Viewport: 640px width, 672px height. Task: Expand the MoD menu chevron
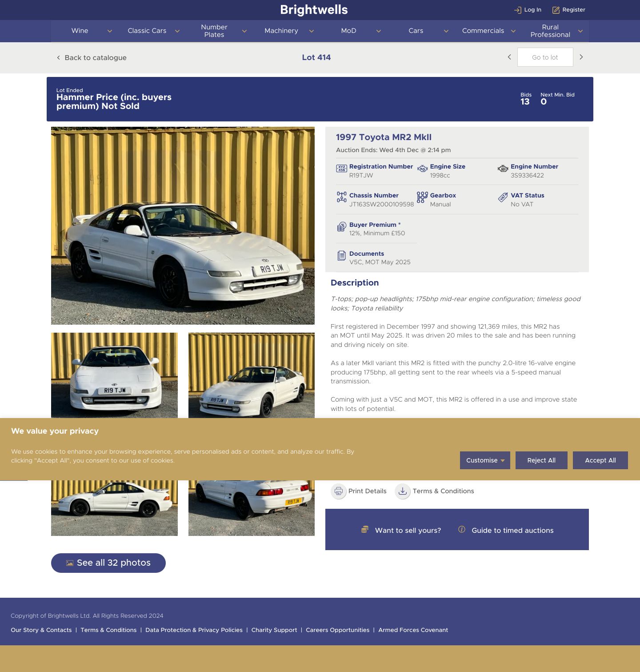379,31
